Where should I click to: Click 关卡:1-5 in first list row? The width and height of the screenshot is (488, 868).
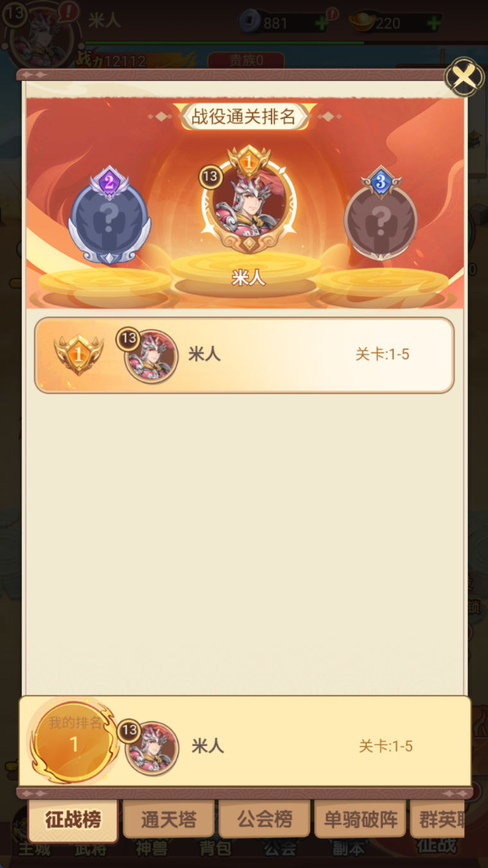tap(383, 354)
